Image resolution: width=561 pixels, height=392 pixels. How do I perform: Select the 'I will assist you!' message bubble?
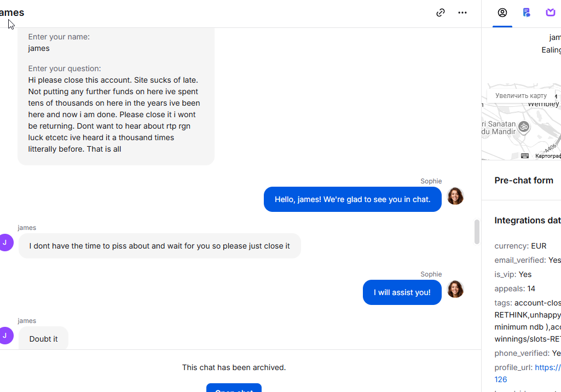402,292
